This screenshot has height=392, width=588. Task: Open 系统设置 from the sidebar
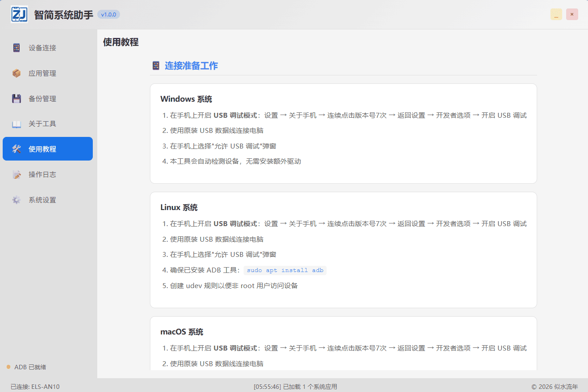[x=48, y=200]
